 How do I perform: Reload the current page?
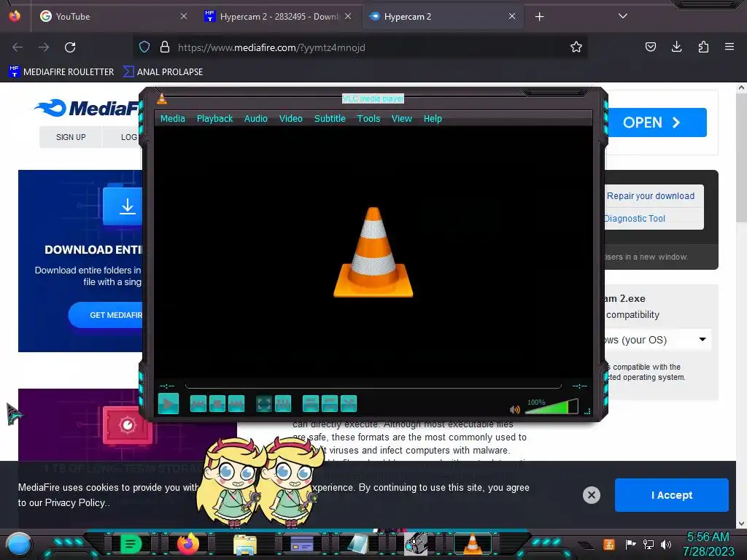pos(70,47)
